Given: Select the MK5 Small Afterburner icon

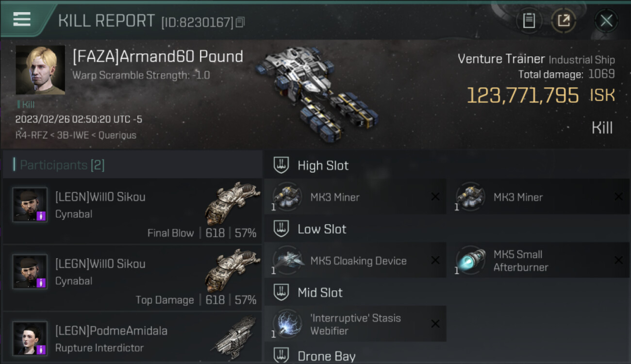Looking at the screenshot, I should [x=470, y=261].
